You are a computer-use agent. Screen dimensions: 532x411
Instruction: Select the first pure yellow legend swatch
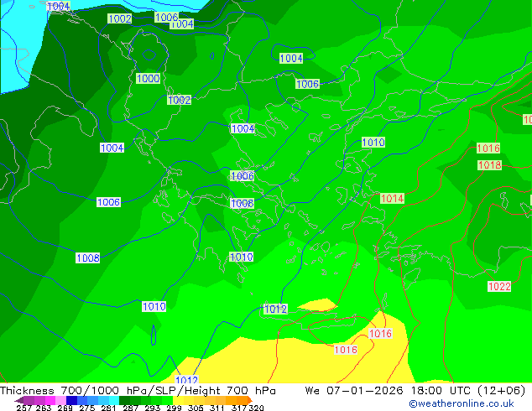point(178,400)
